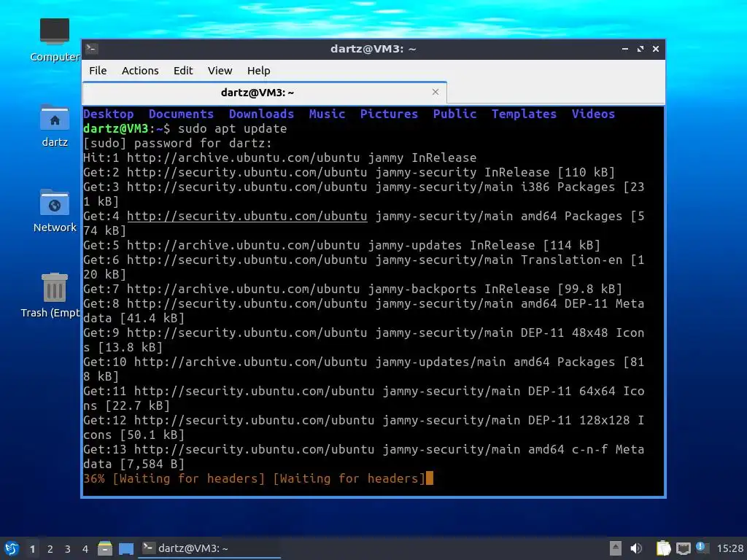Open the Lubuntu application menu

tap(12, 548)
